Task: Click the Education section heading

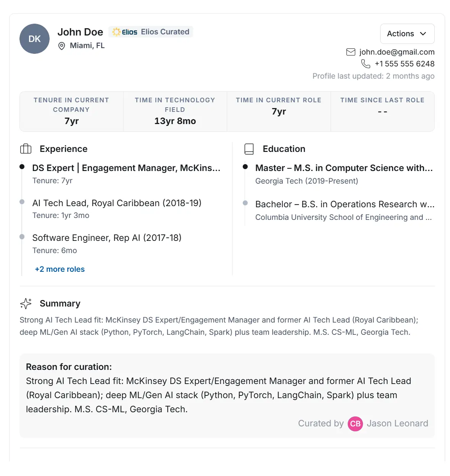Action: (x=284, y=149)
